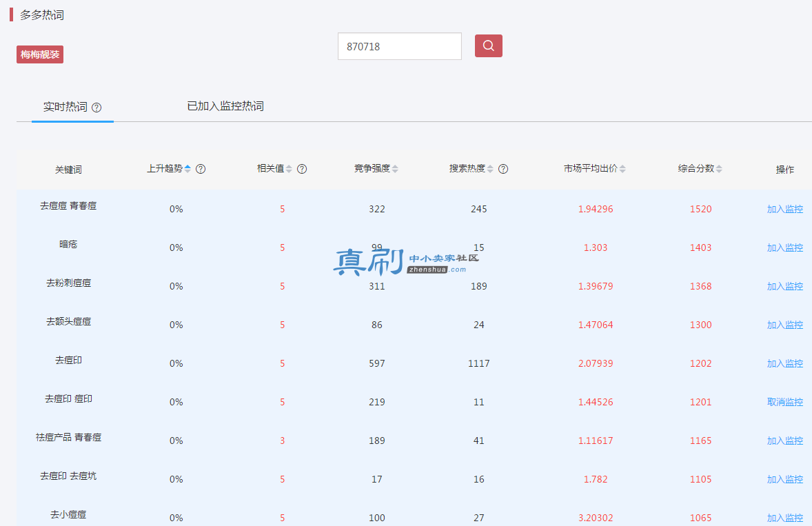Click the 多多热词 page title
The width and height of the screenshot is (812, 526).
(x=42, y=15)
